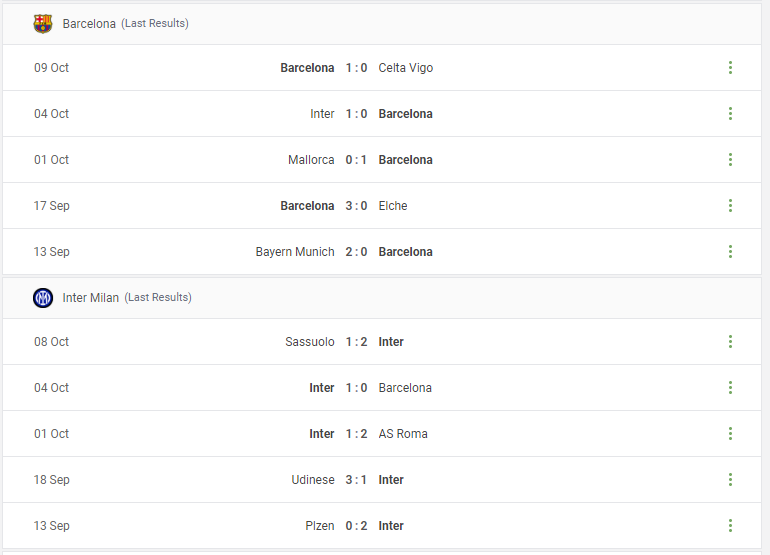The height and width of the screenshot is (555, 770).
Task: Click the 18 Sep match date
Action: pos(52,480)
